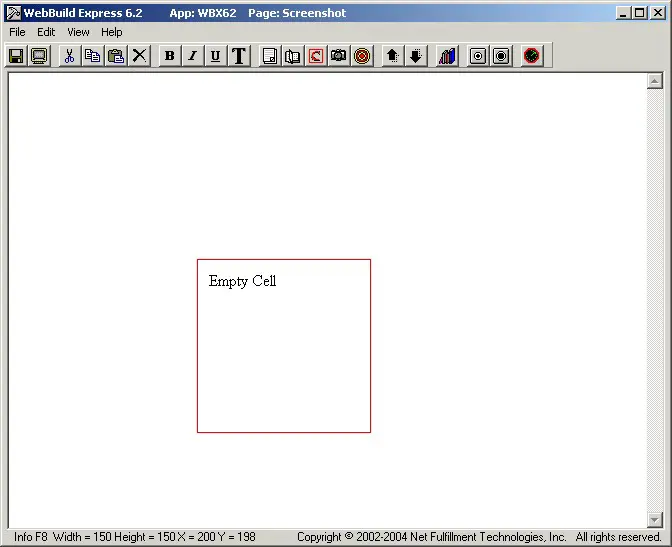Toggle Bold formatting
Viewport: 672px width, 547px height.
point(169,56)
